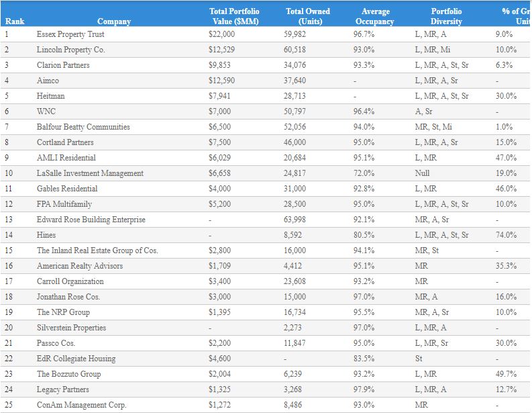Click the Hines company cell
Image resolution: width=532 pixels, height=413 pixels.
(46, 235)
